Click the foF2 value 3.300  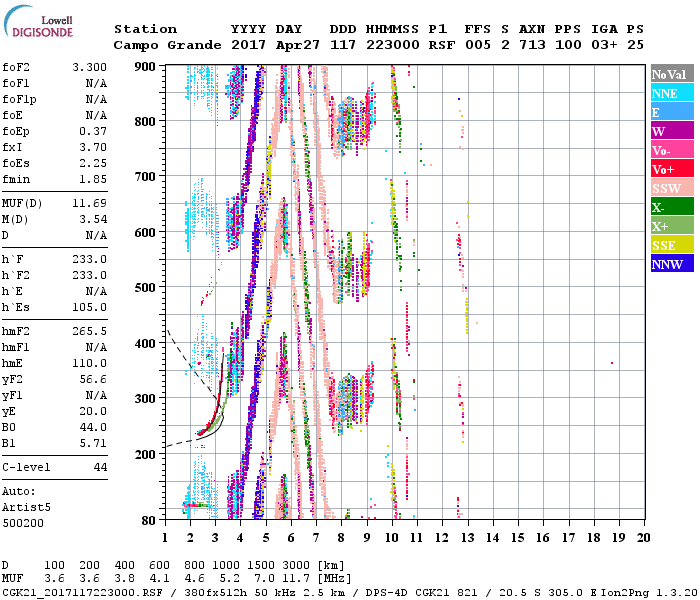click(x=90, y=67)
